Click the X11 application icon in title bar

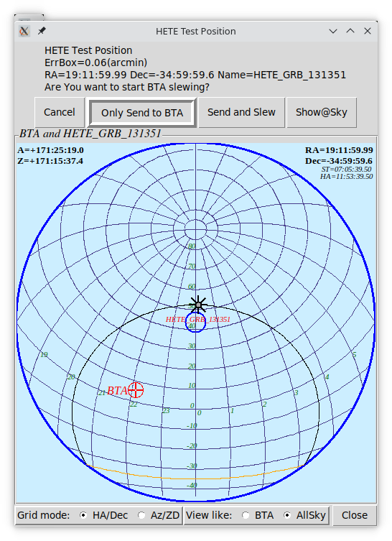coord(24,31)
